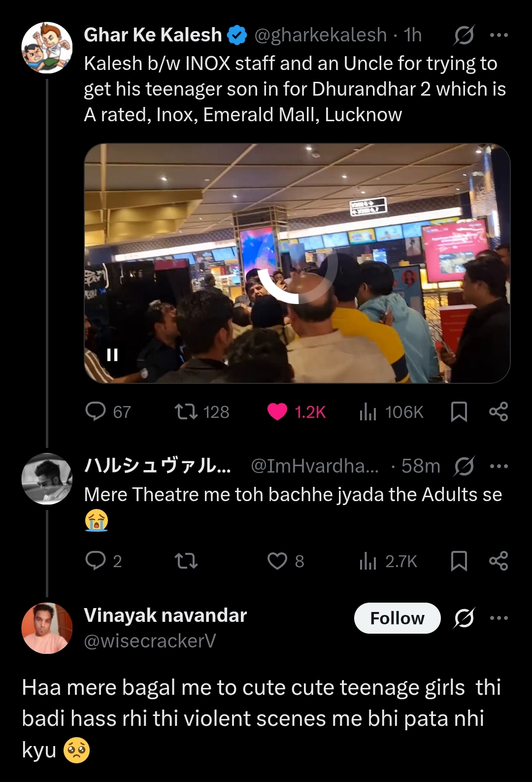Open more options on the 58m reply
This screenshot has height=782, width=532.
pos(499,466)
